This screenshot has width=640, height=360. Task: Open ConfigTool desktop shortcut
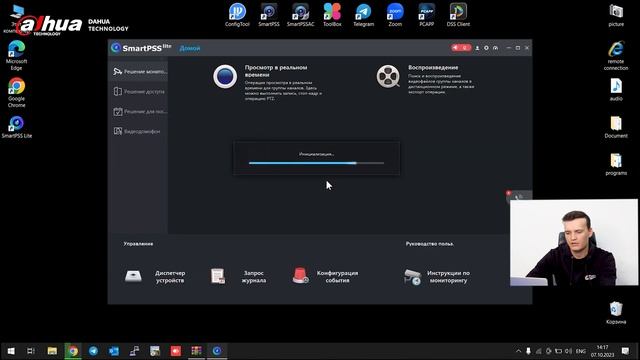tap(237, 15)
